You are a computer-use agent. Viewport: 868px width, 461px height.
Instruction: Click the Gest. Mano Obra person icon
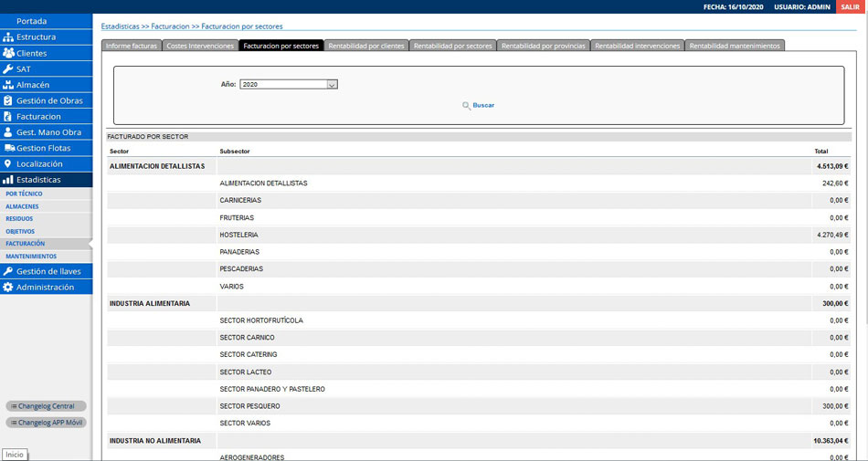(7, 132)
